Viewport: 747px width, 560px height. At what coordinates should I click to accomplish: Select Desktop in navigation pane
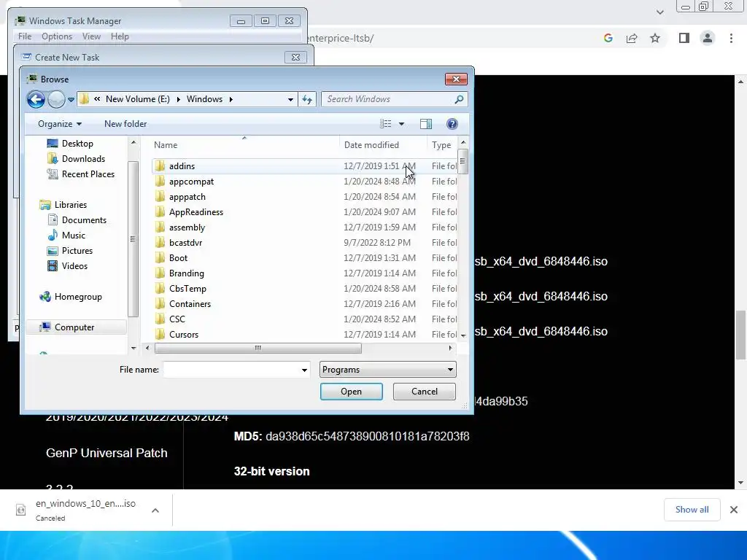70,144
